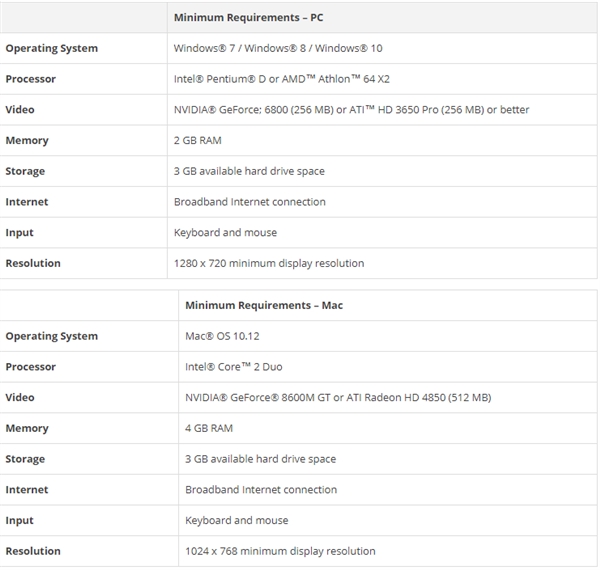Click the 'Minimum Requirements – Mac' header
The height and width of the screenshot is (570, 600).
pos(264,305)
